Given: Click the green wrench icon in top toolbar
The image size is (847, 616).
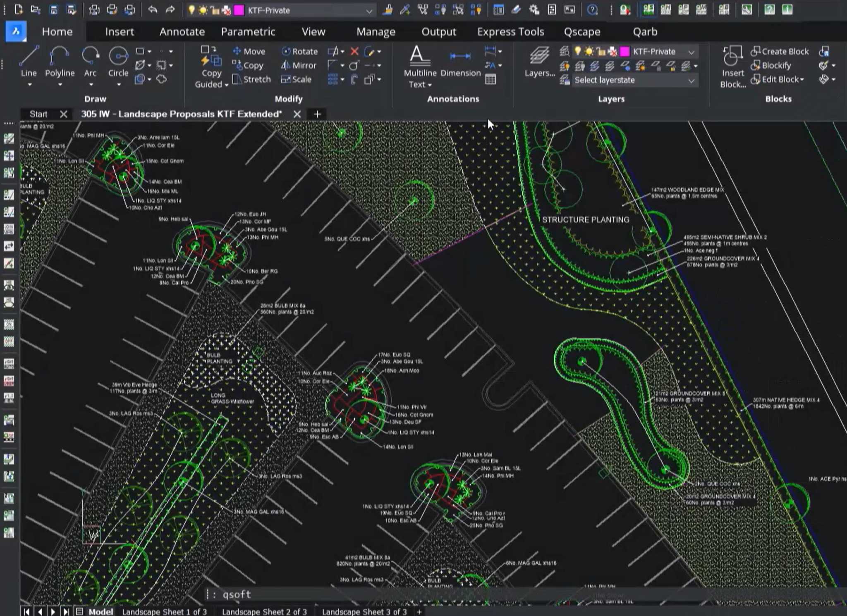Looking at the screenshot, I should (746, 10).
